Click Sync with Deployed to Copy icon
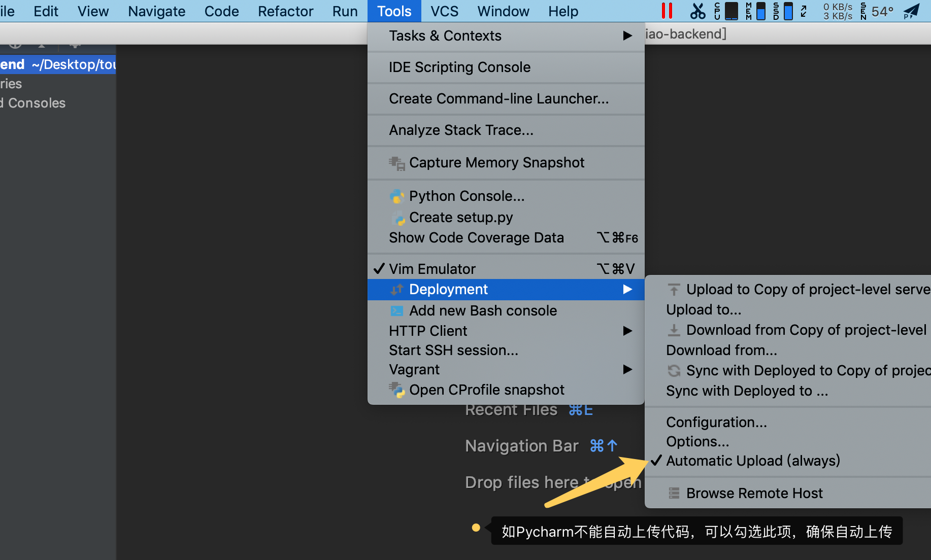The image size is (931, 560). coord(674,371)
